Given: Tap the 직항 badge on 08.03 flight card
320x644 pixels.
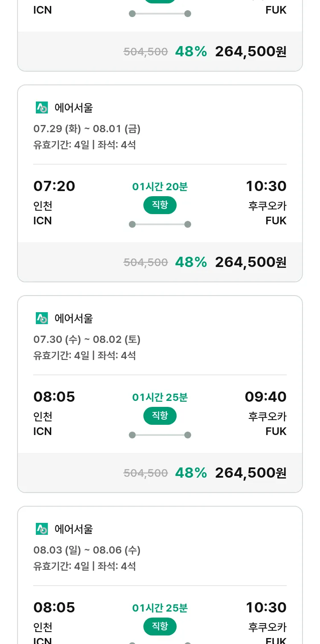Looking at the screenshot, I should [160, 627].
